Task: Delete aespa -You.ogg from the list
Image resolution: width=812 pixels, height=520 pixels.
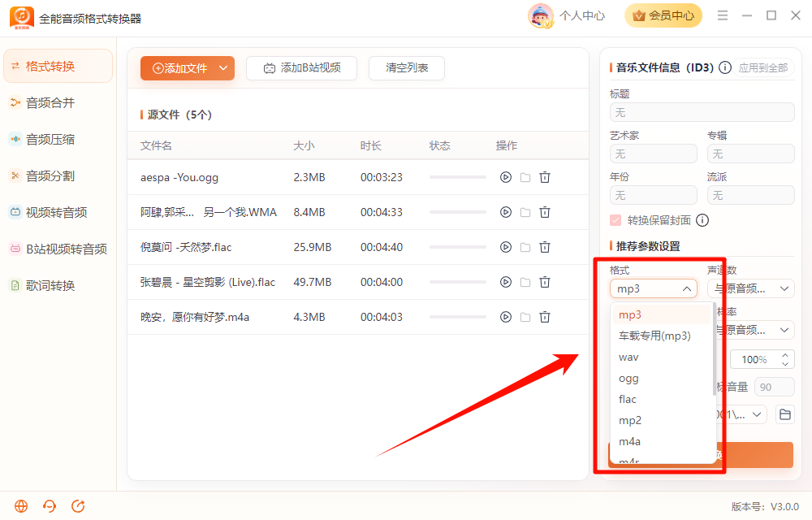Action: (x=545, y=177)
